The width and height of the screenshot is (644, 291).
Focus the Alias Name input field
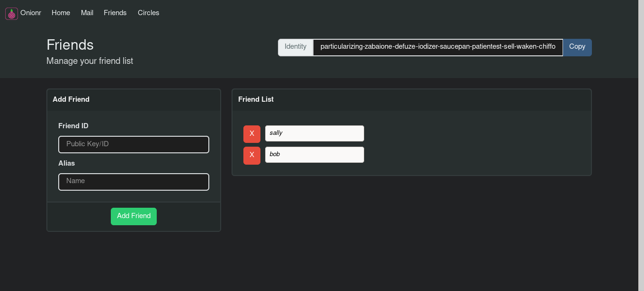coord(134,182)
